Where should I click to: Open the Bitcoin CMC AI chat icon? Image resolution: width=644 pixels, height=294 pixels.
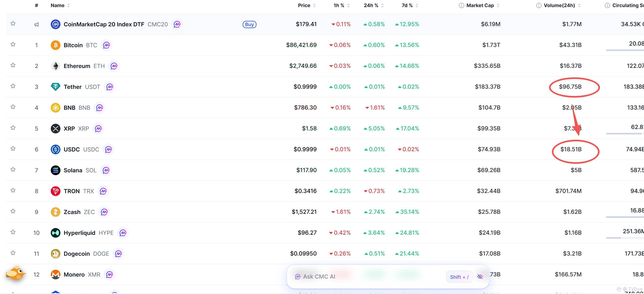(x=107, y=45)
